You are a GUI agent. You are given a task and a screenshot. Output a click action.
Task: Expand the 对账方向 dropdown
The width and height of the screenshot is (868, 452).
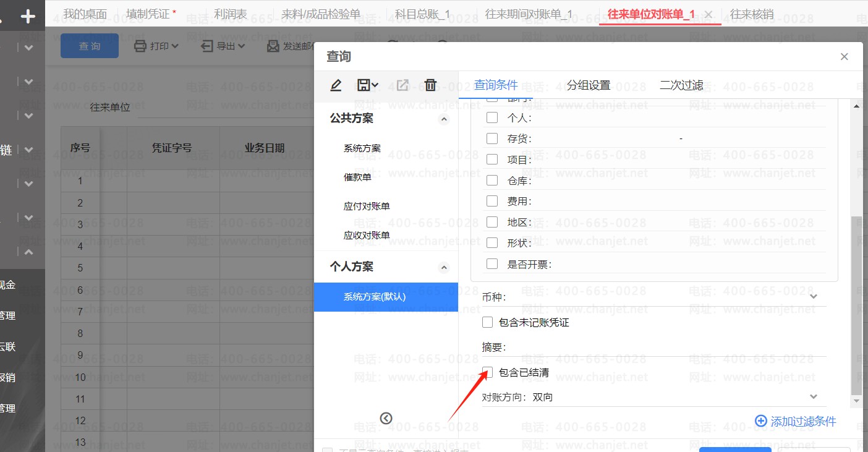coord(813,397)
